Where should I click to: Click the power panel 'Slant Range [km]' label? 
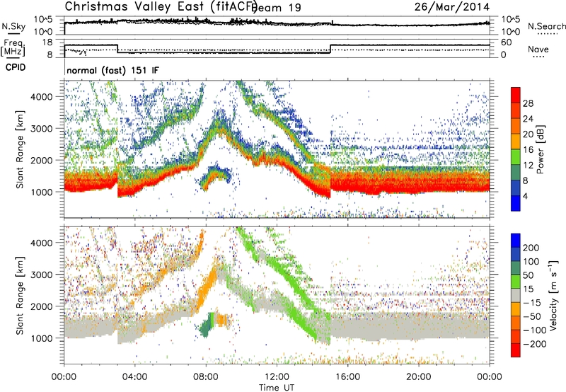tap(20, 149)
